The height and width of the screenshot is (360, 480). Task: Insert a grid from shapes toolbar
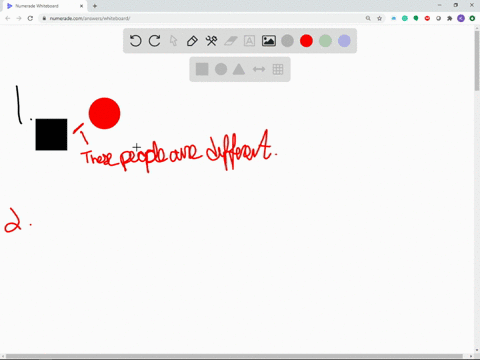278,69
